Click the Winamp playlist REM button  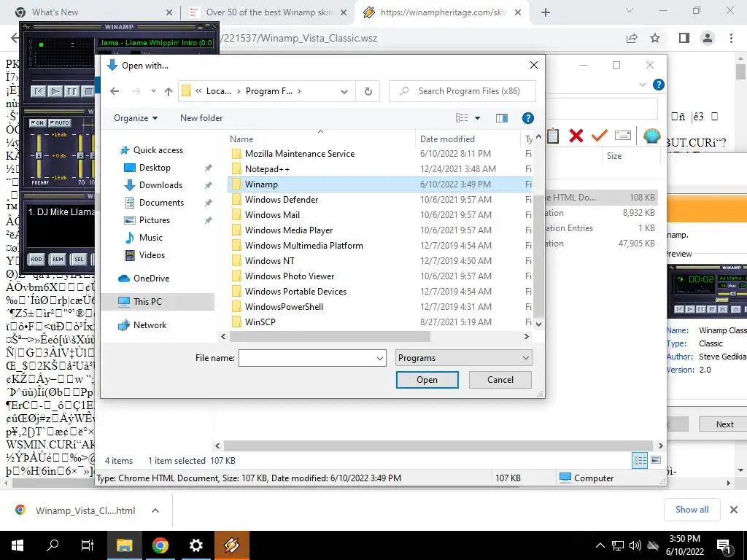[x=58, y=259]
